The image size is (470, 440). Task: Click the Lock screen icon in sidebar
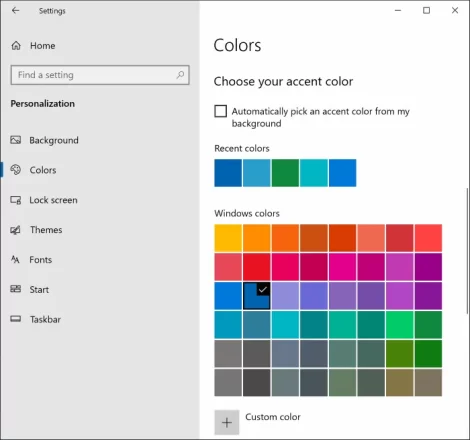pos(16,200)
